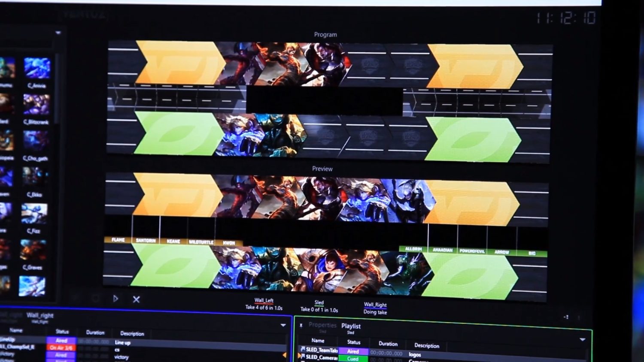Click the panel resize icon above the Playlist header
Screen dimensions: 644x362
(566, 317)
